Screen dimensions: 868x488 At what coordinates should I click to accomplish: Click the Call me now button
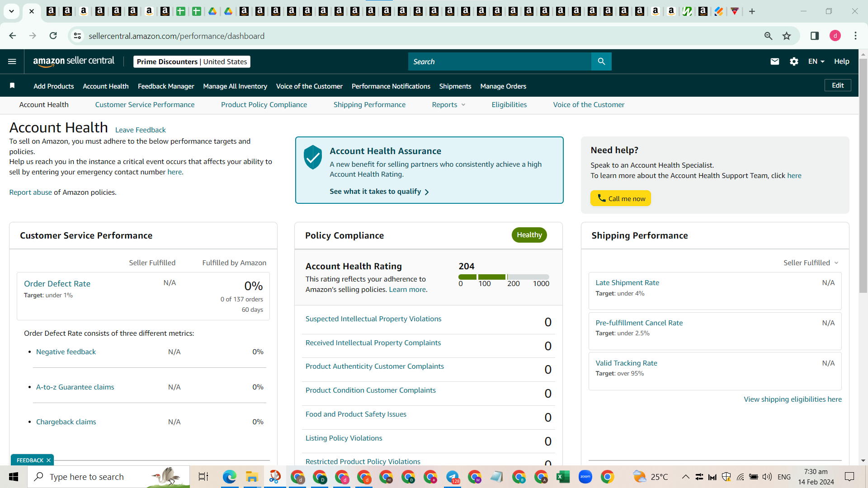click(620, 198)
